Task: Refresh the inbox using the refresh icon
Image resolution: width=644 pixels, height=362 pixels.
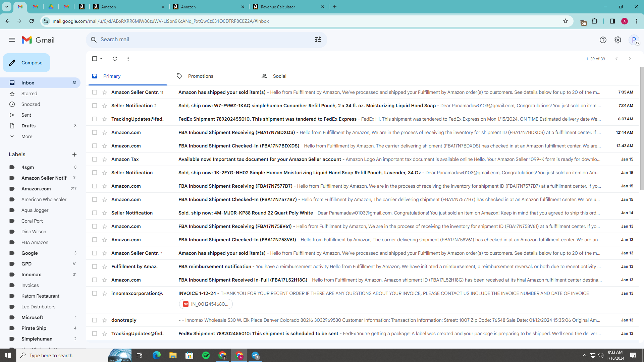Action: coord(115,59)
